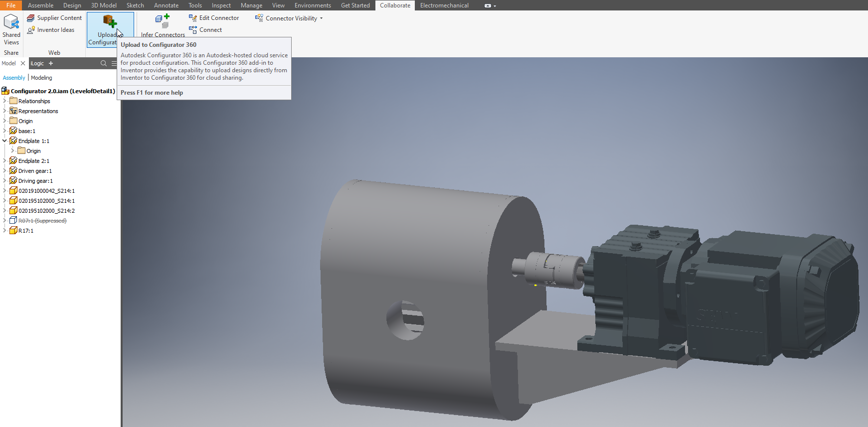This screenshot has width=868, height=427.
Task: Click the Edit Connector label
Action: click(219, 18)
